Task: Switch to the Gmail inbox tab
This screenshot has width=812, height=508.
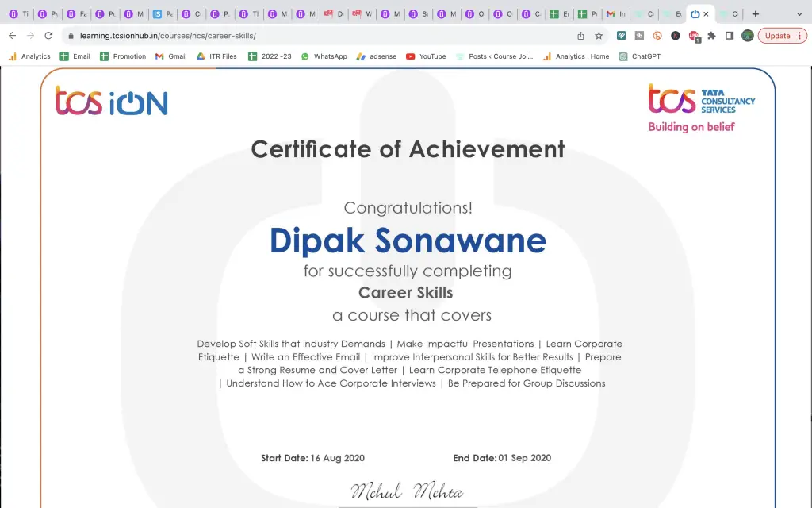Action: tap(615, 14)
